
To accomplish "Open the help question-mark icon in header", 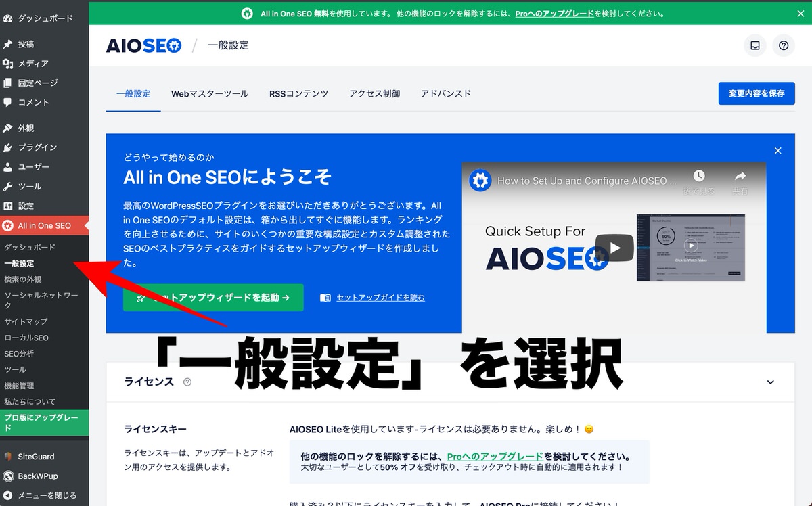I will [x=784, y=45].
